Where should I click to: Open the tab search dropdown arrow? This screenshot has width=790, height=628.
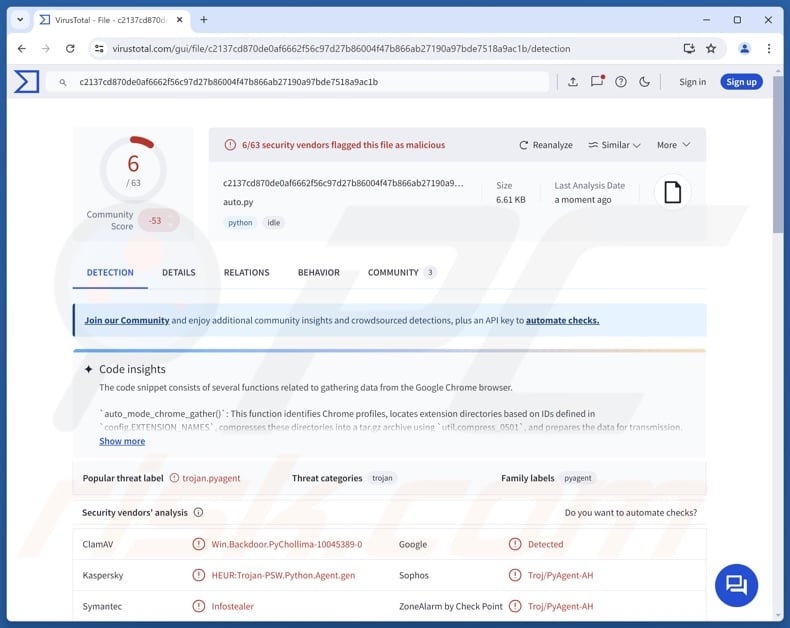pos(20,20)
